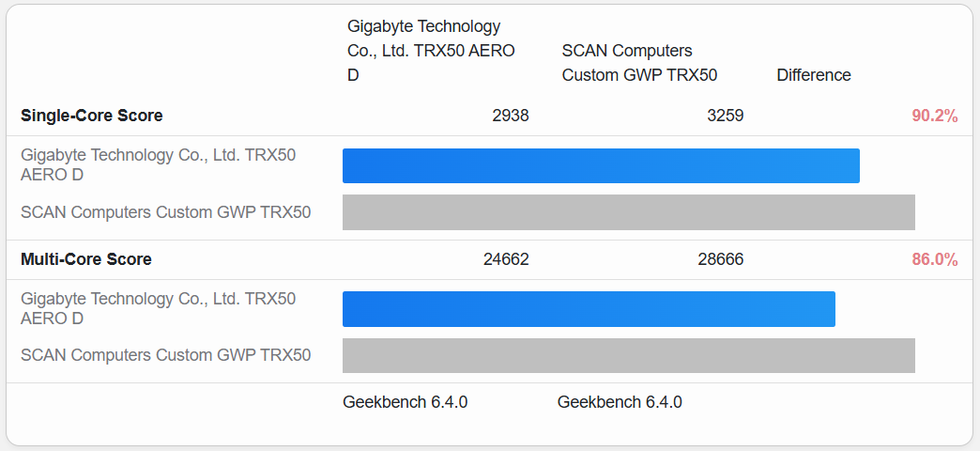Click the blue Gigabyte single-core bar

click(x=601, y=165)
